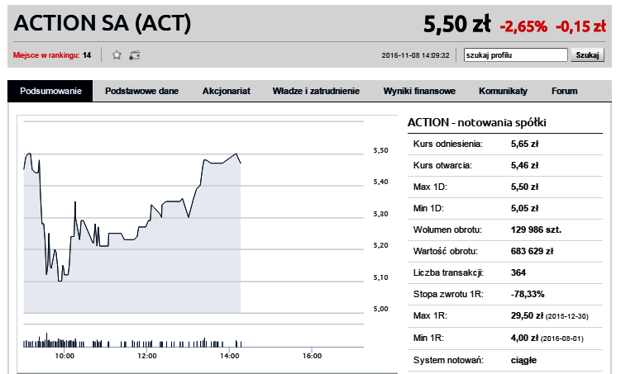
Task: Click the volume bar chart under the price chart
Action: coord(193,340)
